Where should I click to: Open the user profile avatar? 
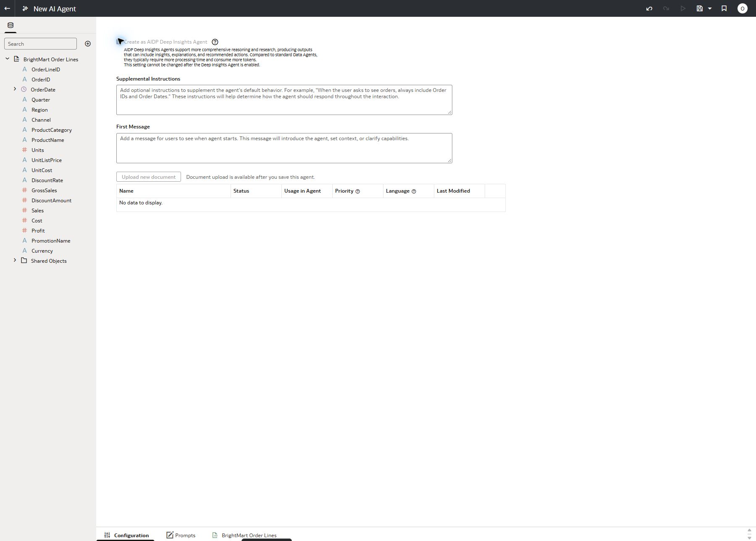(743, 8)
